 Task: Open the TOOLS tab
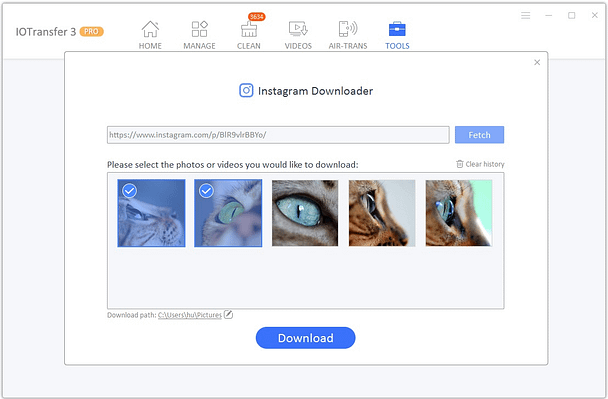(x=397, y=35)
